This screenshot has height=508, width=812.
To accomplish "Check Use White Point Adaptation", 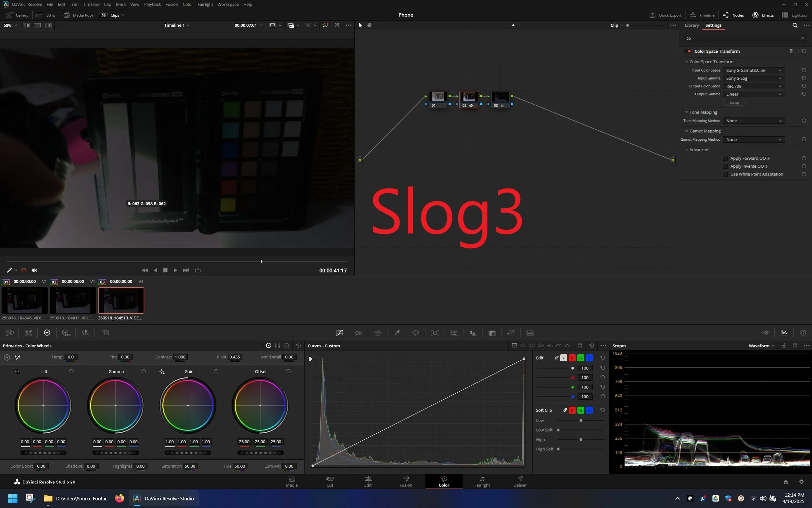I will pyautogui.click(x=725, y=174).
